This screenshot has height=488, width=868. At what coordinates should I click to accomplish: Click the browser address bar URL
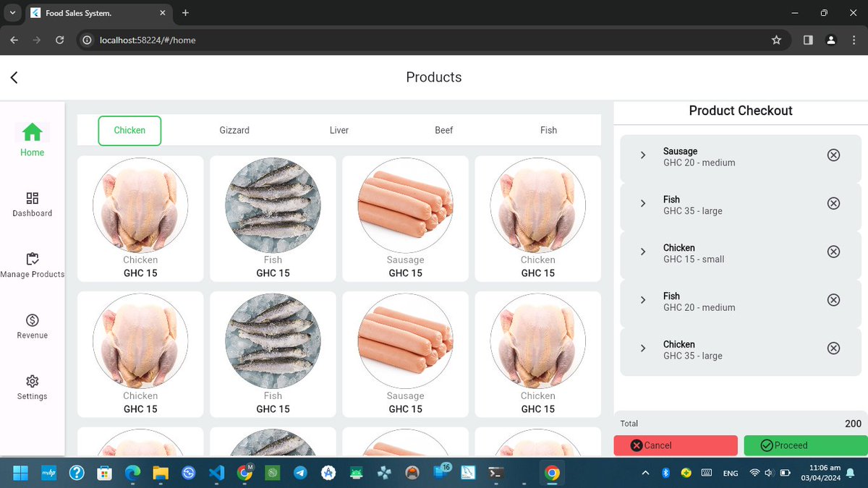tap(148, 40)
